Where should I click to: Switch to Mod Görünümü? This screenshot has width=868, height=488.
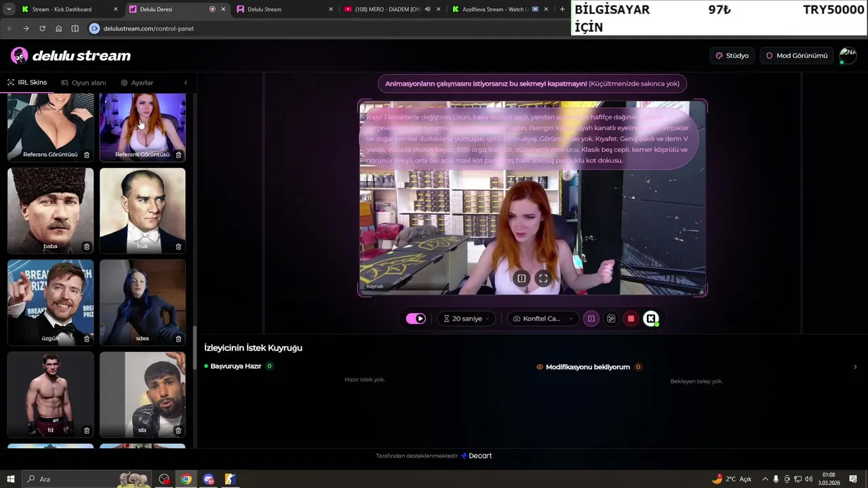[797, 56]
